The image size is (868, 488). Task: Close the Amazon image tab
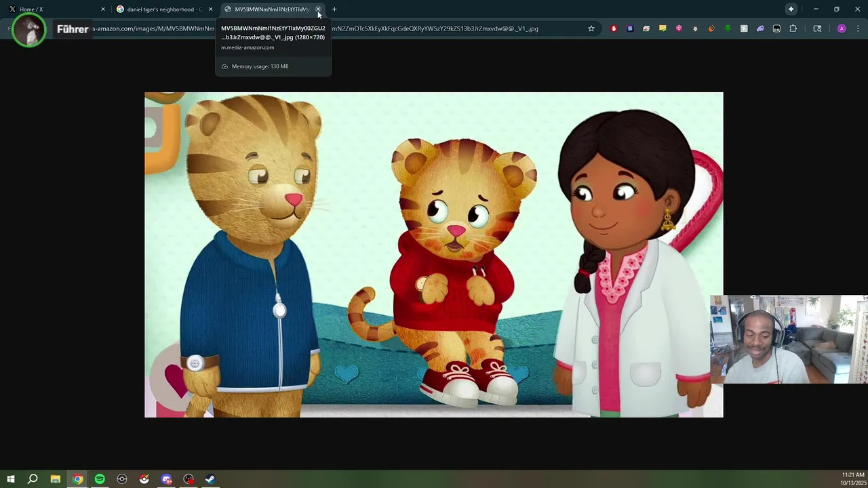[318, 9]
